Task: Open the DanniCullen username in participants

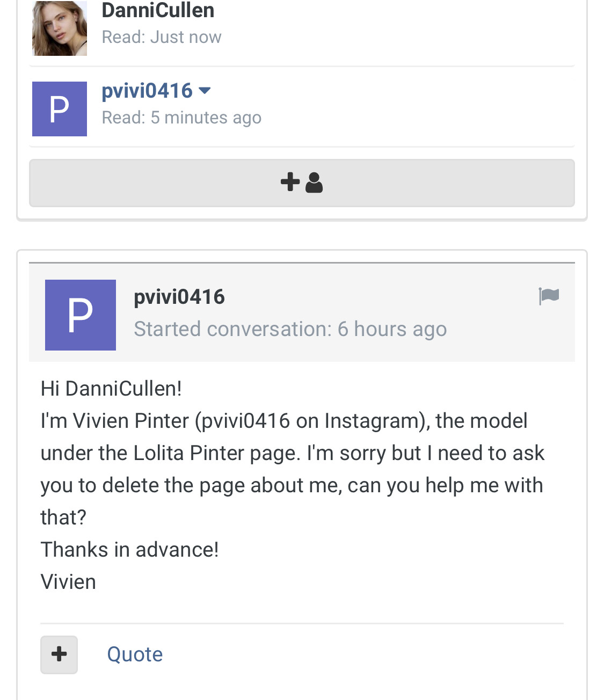Action: pyautogui.click(x=158, y=10)
